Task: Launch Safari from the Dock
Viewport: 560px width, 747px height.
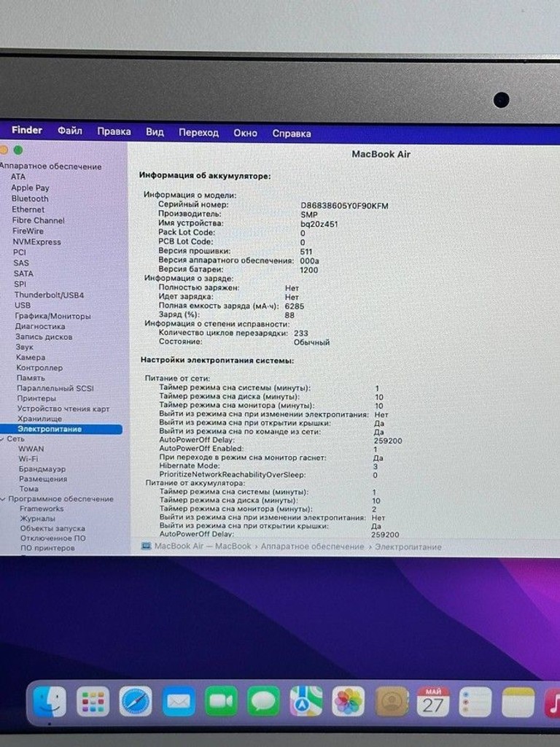Action: 135,701
